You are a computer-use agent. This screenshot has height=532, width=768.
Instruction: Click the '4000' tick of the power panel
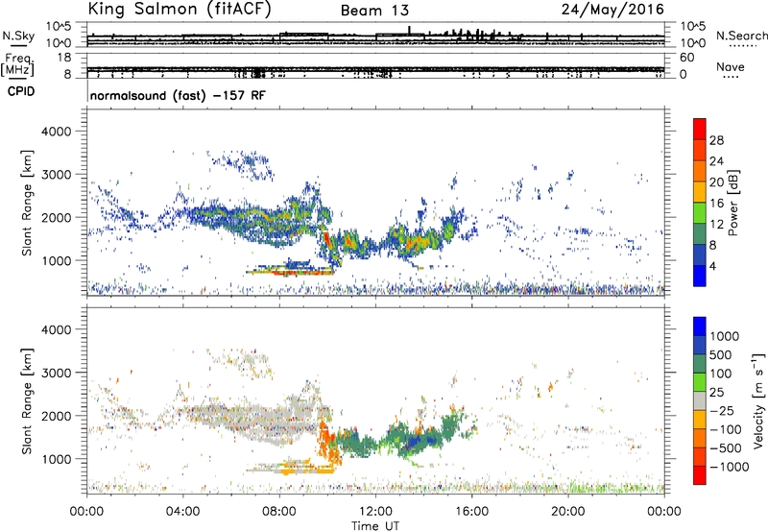(x=56, y=132)
